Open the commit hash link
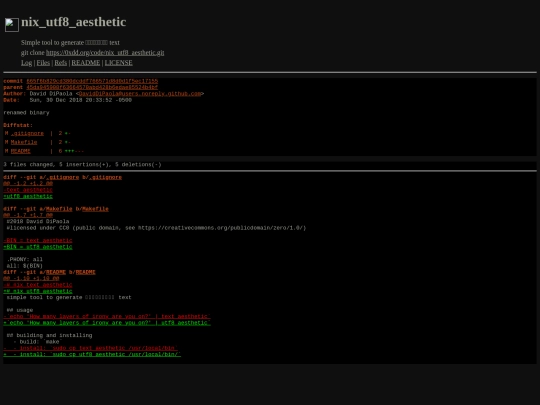The height and width of the screenshot is (405, 540). pos(92,81)
